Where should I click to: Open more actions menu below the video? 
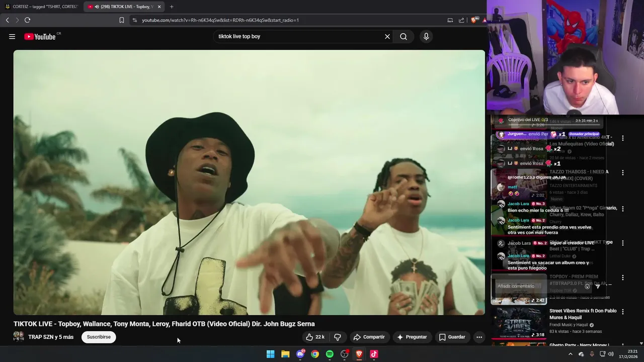[479, 337]
